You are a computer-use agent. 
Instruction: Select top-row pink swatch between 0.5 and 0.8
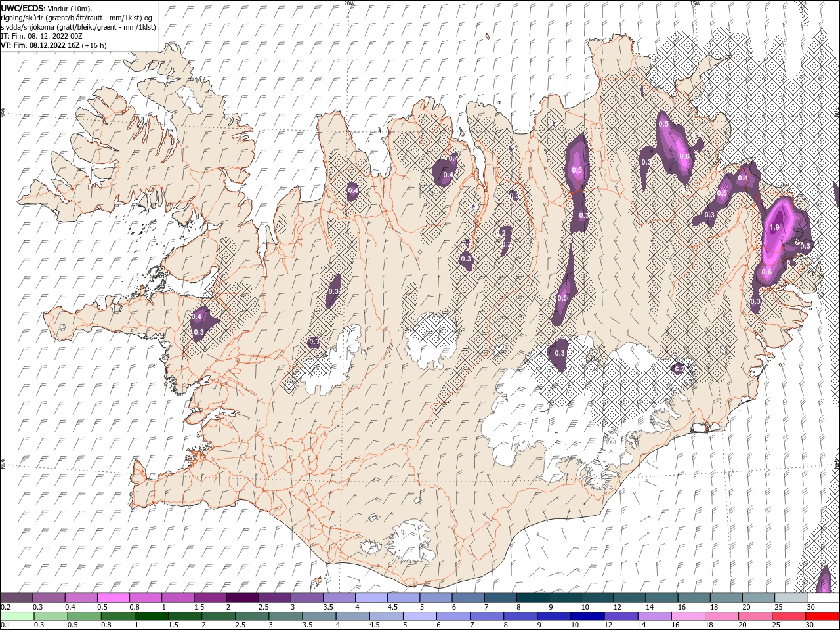[113, 598]
